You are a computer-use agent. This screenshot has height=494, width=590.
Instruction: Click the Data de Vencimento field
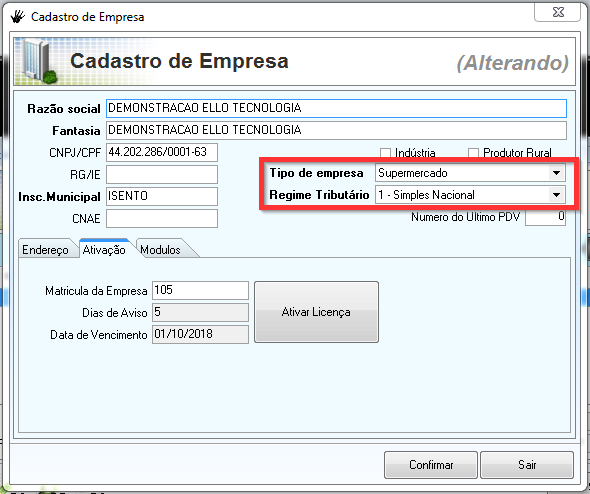[201, 334]
